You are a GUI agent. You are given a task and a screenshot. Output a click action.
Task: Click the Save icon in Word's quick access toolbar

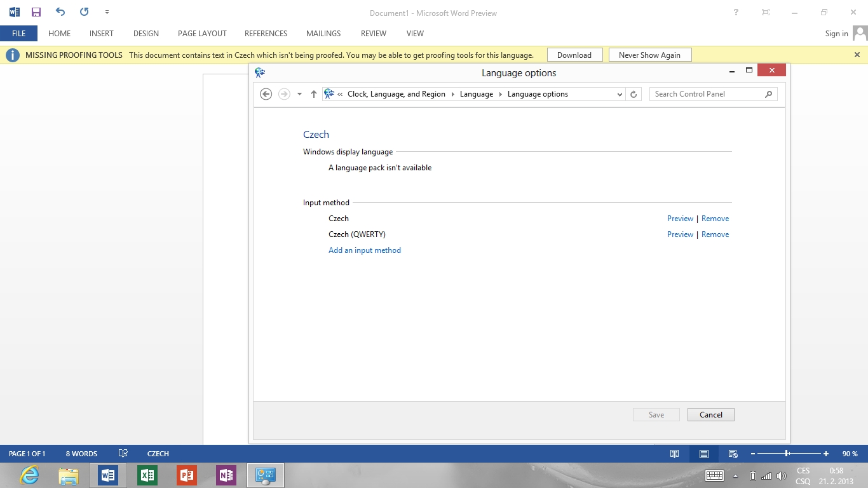coord(36,12)
